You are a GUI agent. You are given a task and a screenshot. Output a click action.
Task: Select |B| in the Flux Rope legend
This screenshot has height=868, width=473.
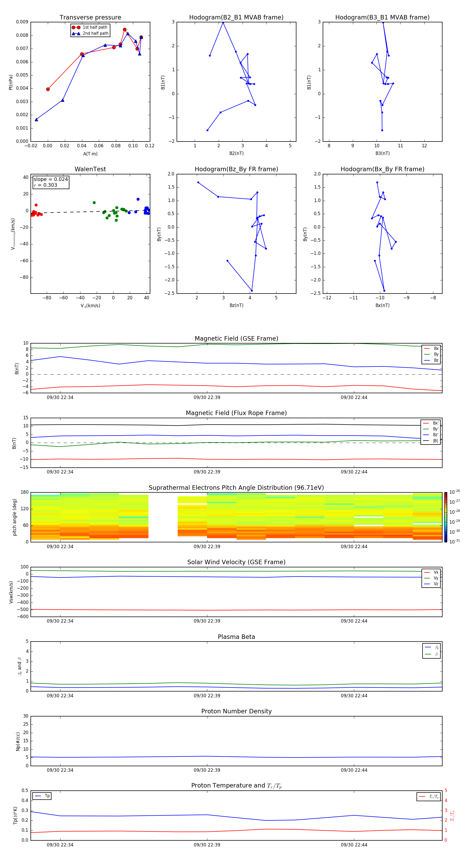click(431, 441)
